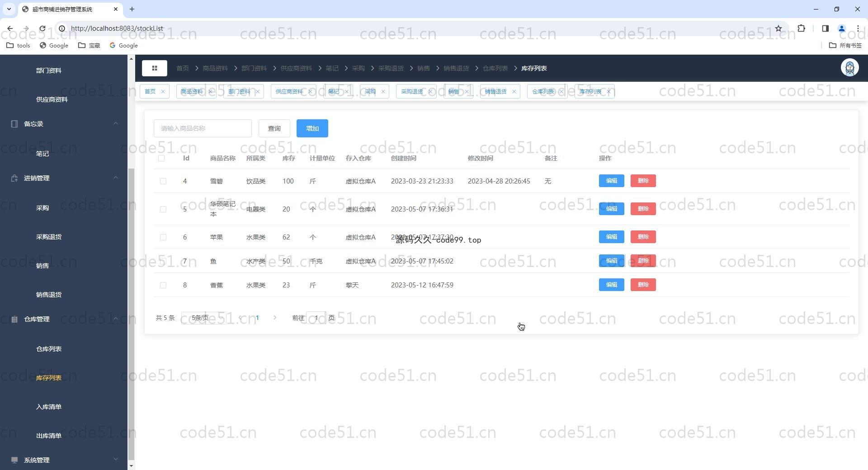Check the row for 苹果
Viewport: 868px width, 470px height.
click(x=163, y=237)
